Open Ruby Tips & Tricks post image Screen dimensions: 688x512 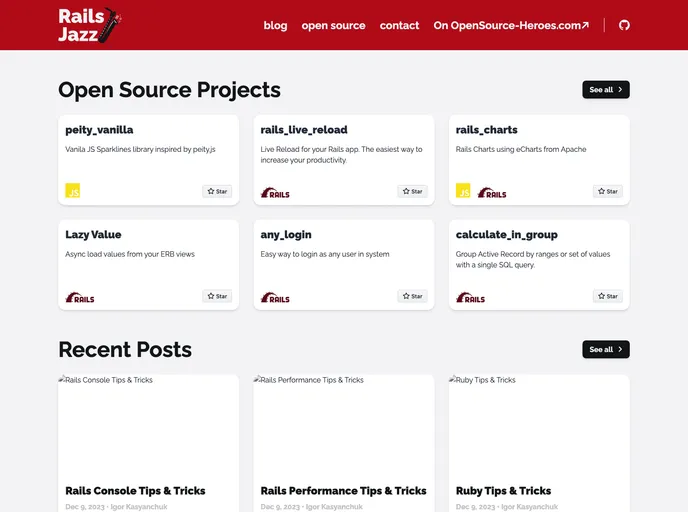pos(539,426)
